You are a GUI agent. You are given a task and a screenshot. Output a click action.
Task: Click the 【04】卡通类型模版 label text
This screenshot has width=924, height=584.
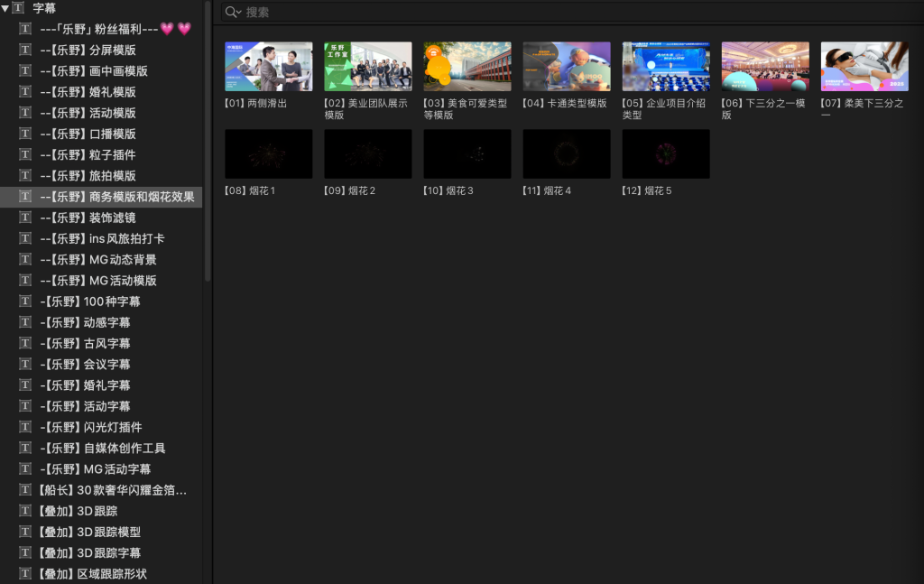(x=565, y=103)
